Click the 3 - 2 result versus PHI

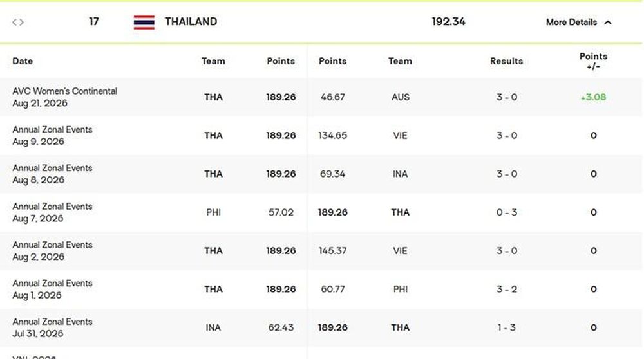click(506, 290)
